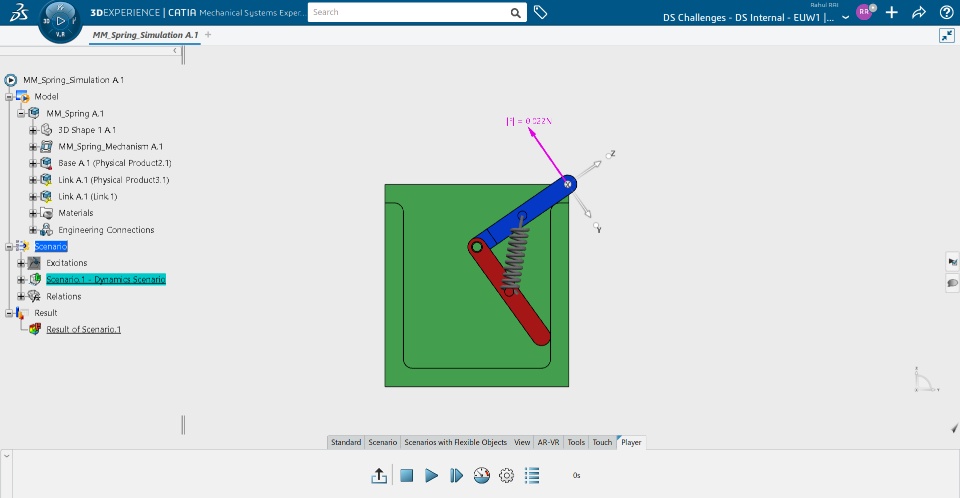960x498 pixels.
Task: Switch to the Scenario action bar tab
Action: click(383, 442)
